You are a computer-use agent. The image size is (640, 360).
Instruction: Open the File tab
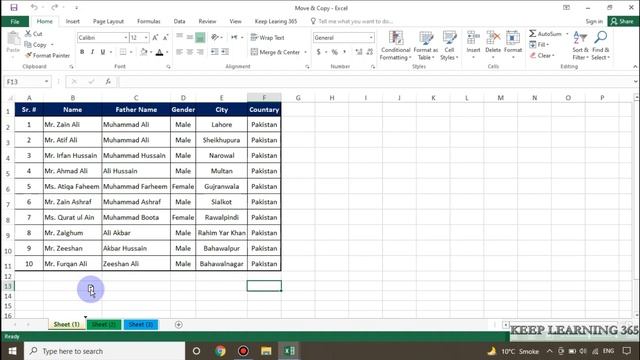15,21
